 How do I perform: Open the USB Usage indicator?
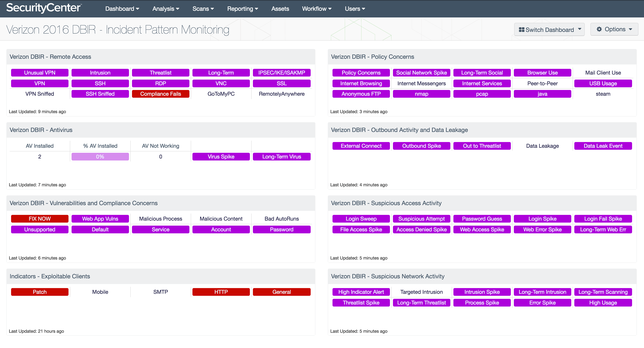(603, 83)
